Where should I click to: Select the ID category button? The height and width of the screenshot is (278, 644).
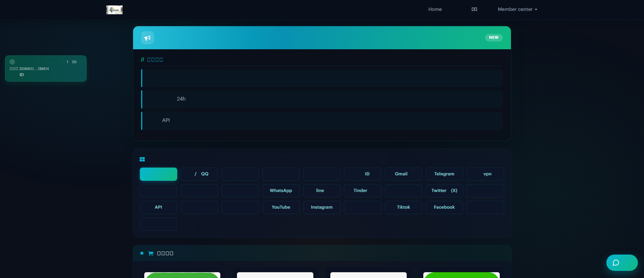click(363, 174)
